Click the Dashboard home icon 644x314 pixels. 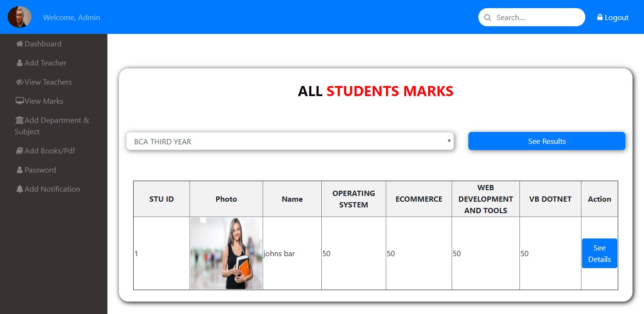(x=20, y=44)
